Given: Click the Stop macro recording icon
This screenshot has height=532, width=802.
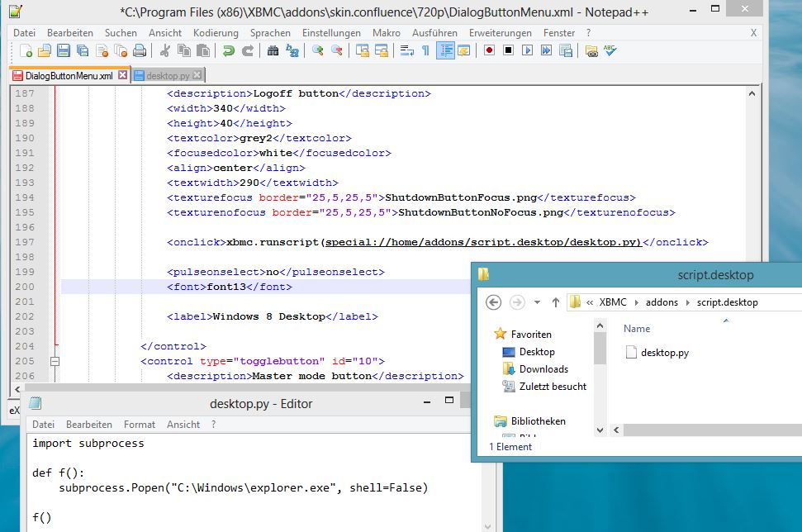Looking at the screenshot, I should tap(509, 50).
